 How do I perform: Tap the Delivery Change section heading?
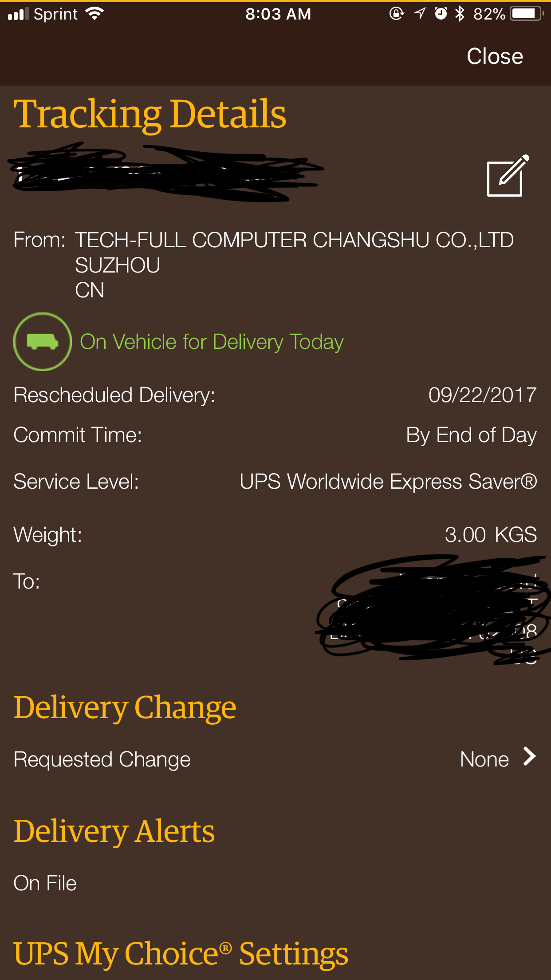[x=125, y=707]
